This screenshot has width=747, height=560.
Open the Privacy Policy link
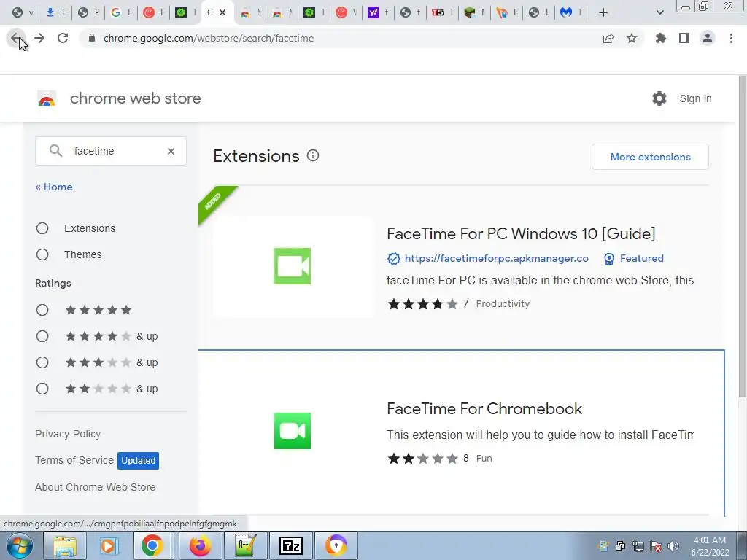pos(68,434)
